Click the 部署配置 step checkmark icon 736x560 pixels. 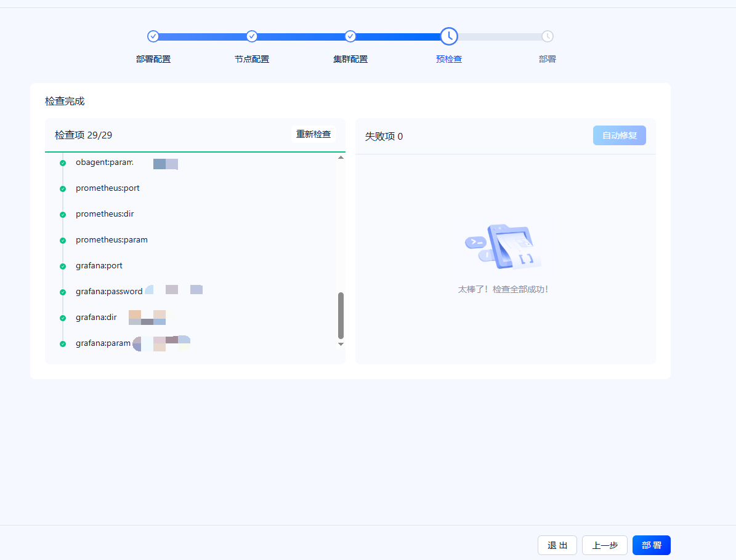click(153, 36)
